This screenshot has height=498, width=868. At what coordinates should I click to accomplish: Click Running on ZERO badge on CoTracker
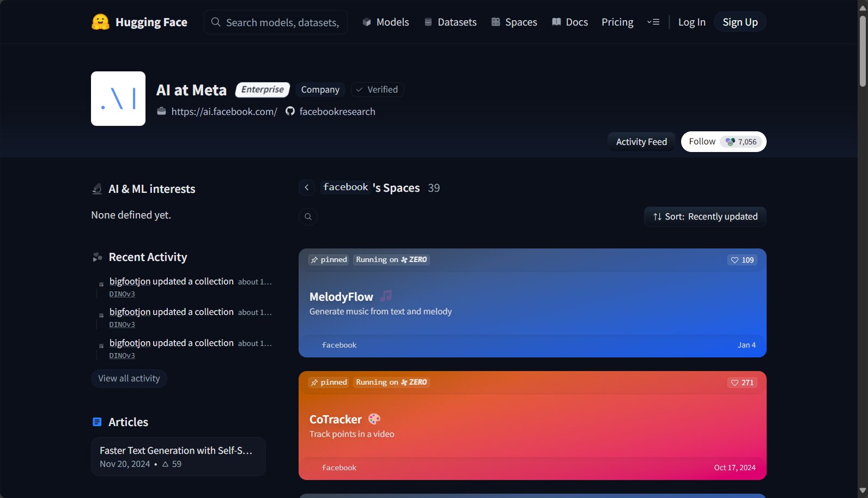coord(391,382)
